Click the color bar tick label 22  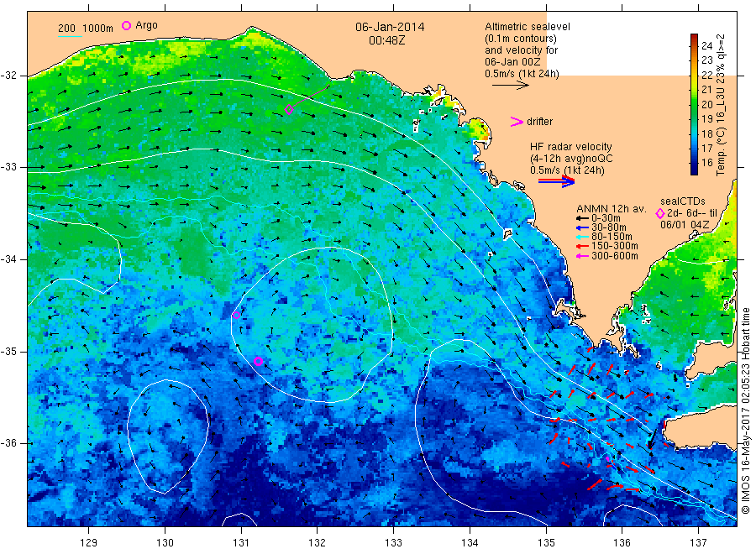point(706,75)
